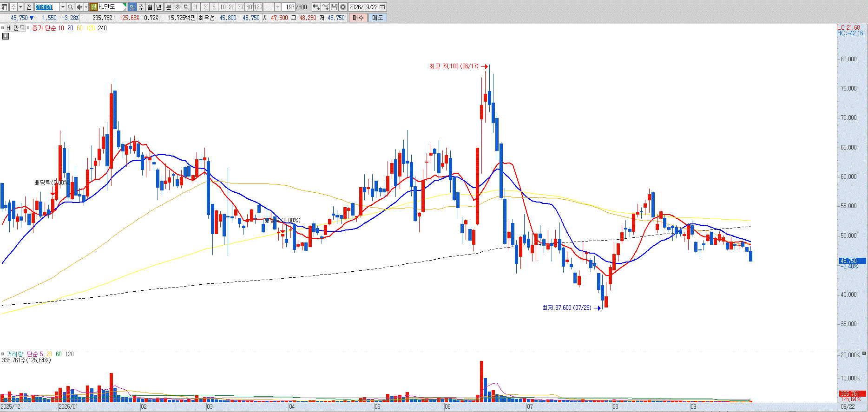Screen dimensions: 868x412
Task: Click the 매도 sell button
Action: click(378, 18)
